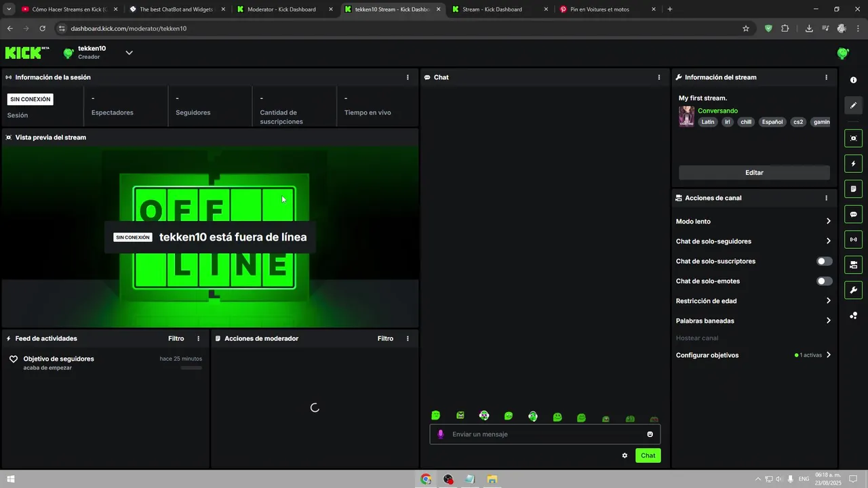Screen dimensions: 868x488
Task: Toggle Chat de solo-emotes switch
Action: click(824, 281)
